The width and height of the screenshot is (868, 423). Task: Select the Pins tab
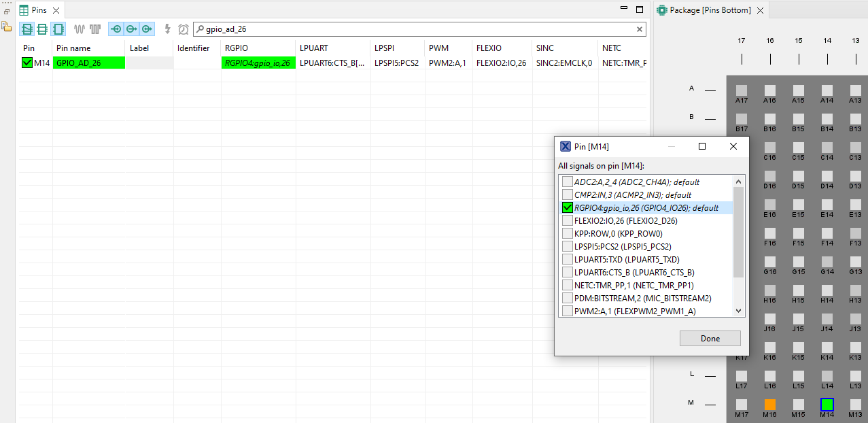coord(39,10)
